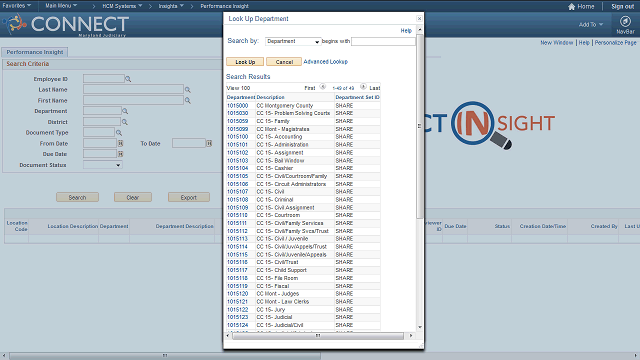Select department 1015030 Problem Solving Courts
This screenshot has height=360, width=640.
point(237,113)
